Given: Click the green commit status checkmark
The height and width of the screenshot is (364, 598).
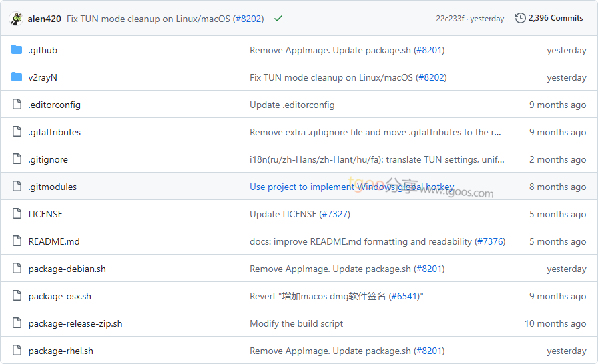Looking at the screenshot, I should (278, 19).
